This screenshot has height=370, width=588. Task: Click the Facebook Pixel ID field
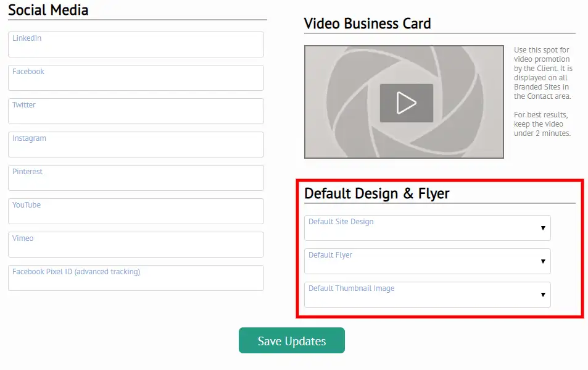click(136, 279)
